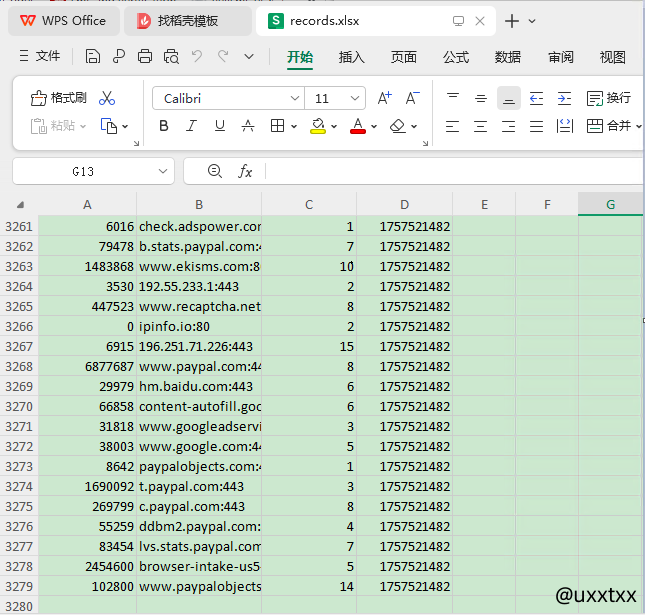Viewport: 645px width, 615px height.
Task: Click the 换行 wrap text button
Action: tap(608, 98)
